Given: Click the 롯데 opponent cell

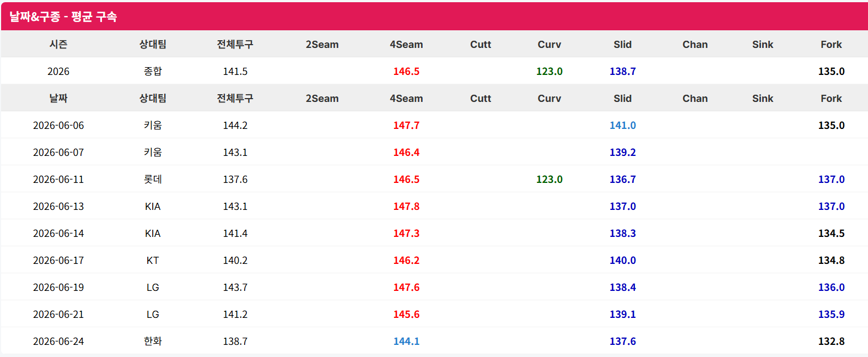Looking at the screenshot, I should coord(153,179).
